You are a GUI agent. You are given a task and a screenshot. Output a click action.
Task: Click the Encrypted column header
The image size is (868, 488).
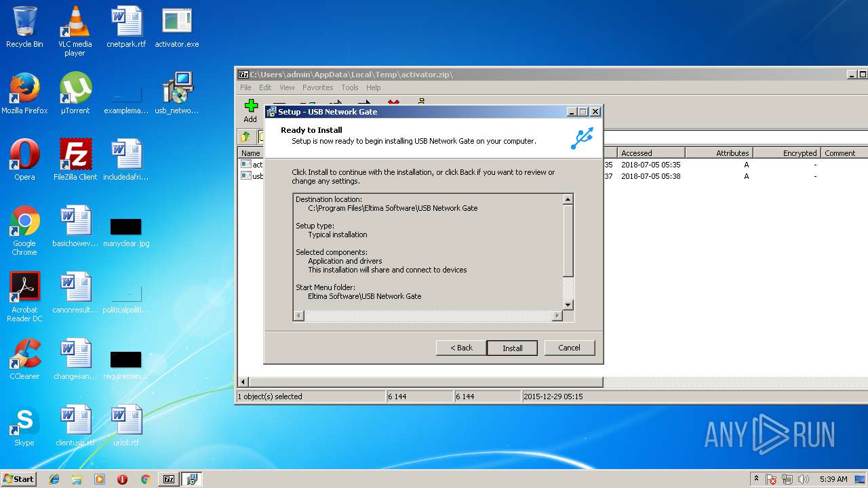[x=787, y=153]
